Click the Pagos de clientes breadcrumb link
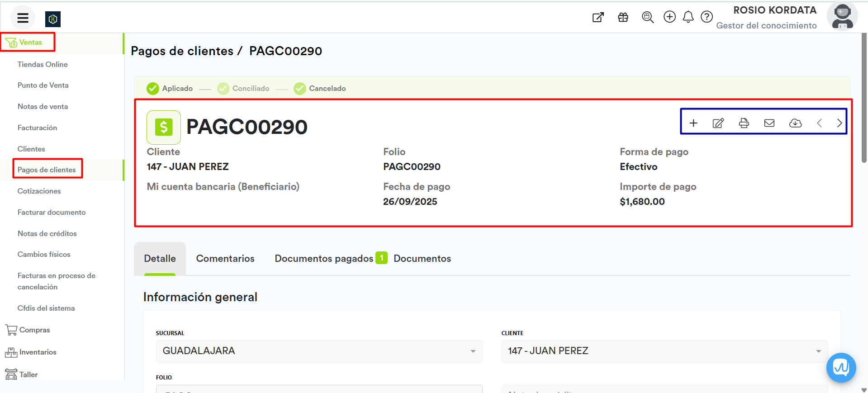The width and height of the screenshot is (868, 393). (x=182, y=51)
